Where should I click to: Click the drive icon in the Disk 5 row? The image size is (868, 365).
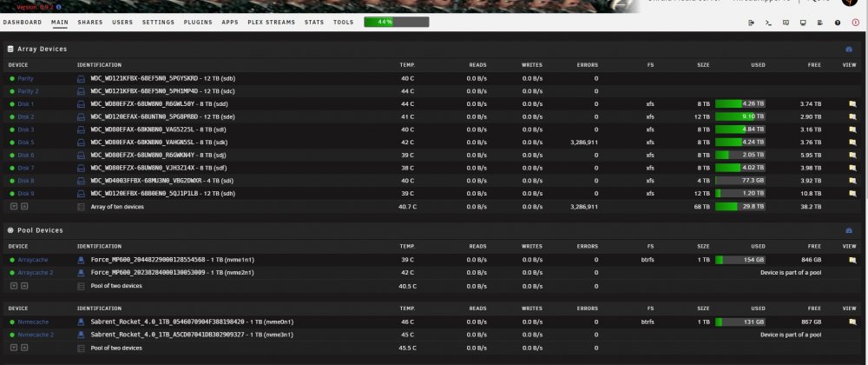click(x=81, y=143)
